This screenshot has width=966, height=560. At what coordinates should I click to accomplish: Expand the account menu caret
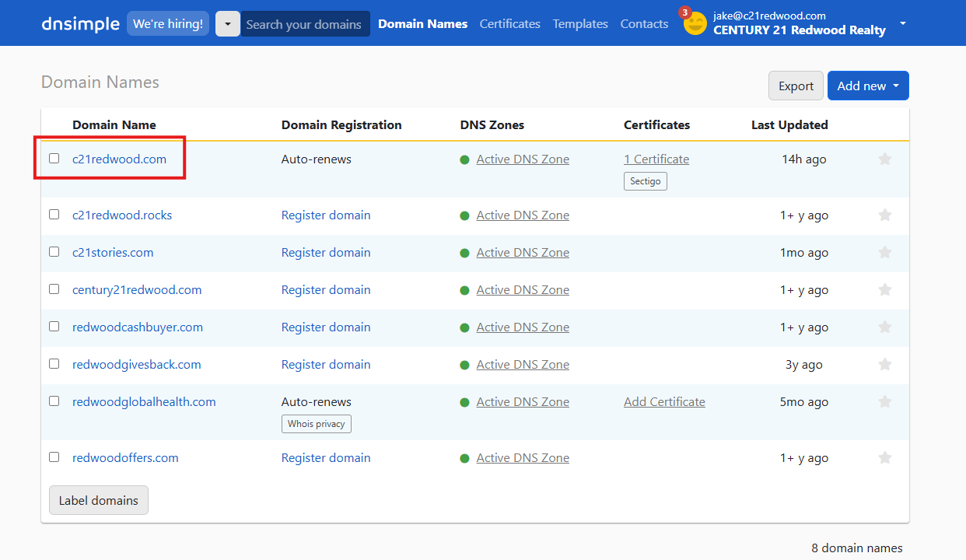902,23
